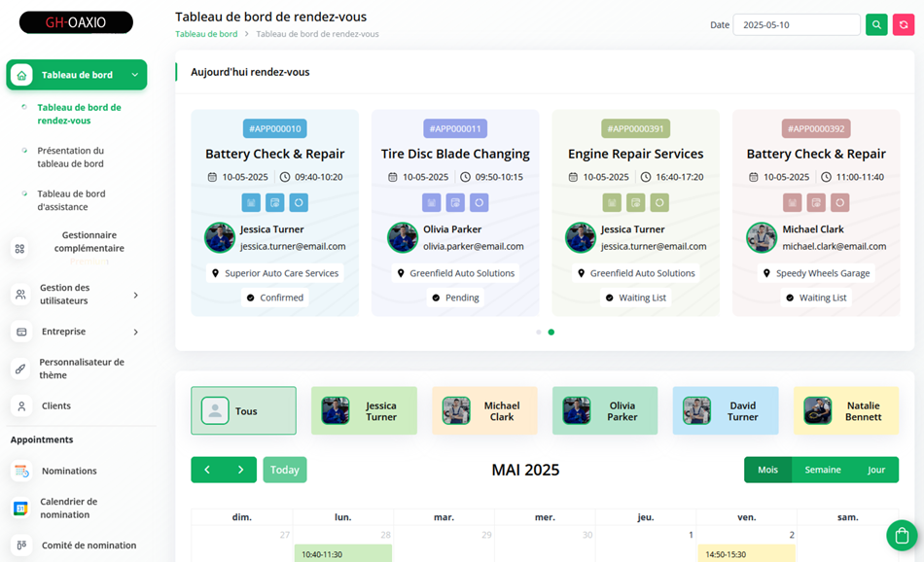Click first action icon on Tire Disc Blade card
Viewport: 924px width, 562px height.
pos(431,202)
